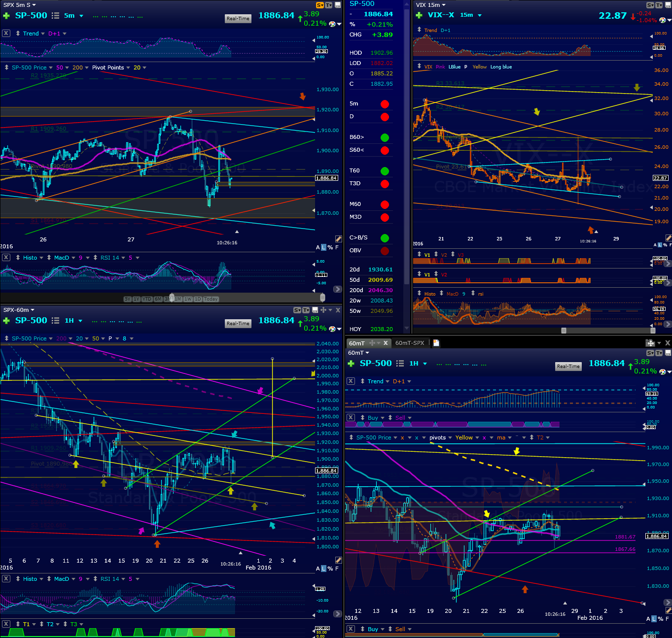The image size is (672, 638).
Task: Click Real-Time button in SPX 5m chart
Action: [238, 19]
